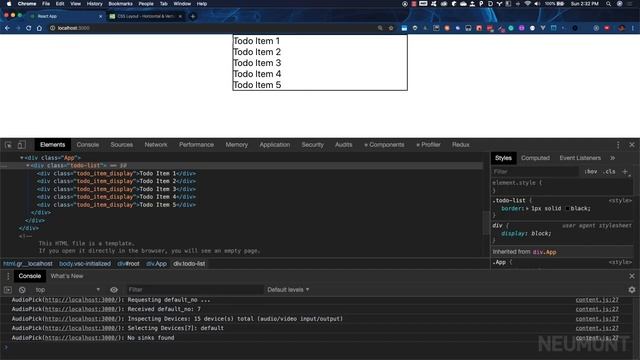Screen dimensions: 640x360
Task: Go back with the browser back arrow
Action: [x=7, y=28]
